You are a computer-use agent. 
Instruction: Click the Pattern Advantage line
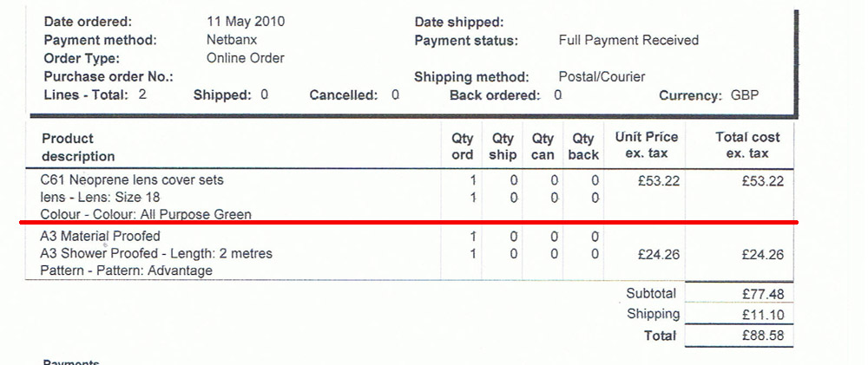coord(126,270)
